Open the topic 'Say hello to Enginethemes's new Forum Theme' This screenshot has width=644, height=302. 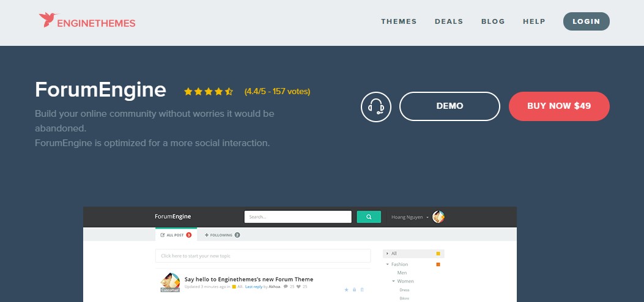pyautogui.click(x=248, y=279)
